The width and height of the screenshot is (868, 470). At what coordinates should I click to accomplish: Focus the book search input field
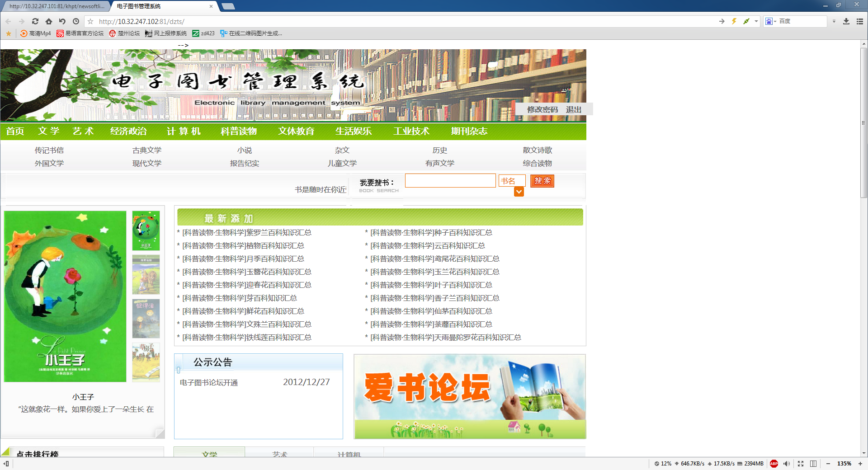pos(450,181)
